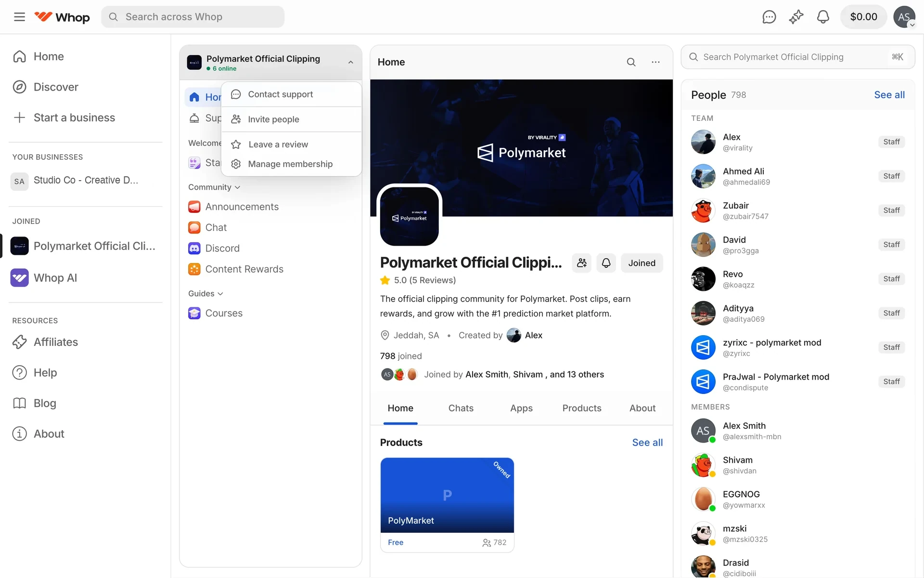Open Discover compass icon
This screenshot has width=924, height=578.
[x=19, y=87]
